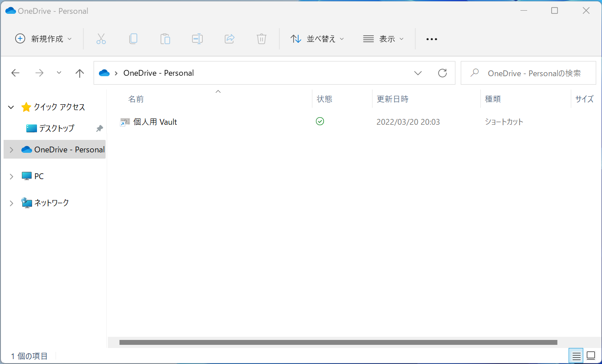Screen dimensions: 602x364
Task: Click the ショートカット type cell
Action: pyautogui.click(x=504, y=122)
